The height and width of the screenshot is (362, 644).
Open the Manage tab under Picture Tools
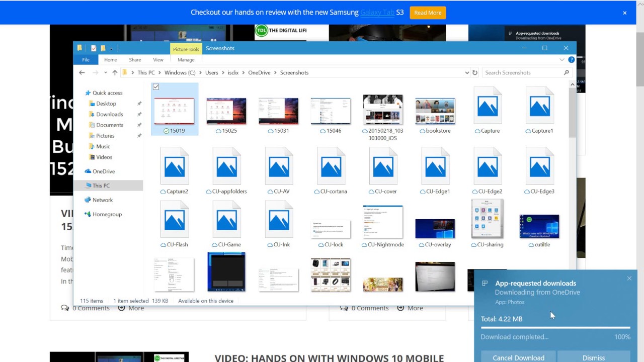click(x=186, y=60)
